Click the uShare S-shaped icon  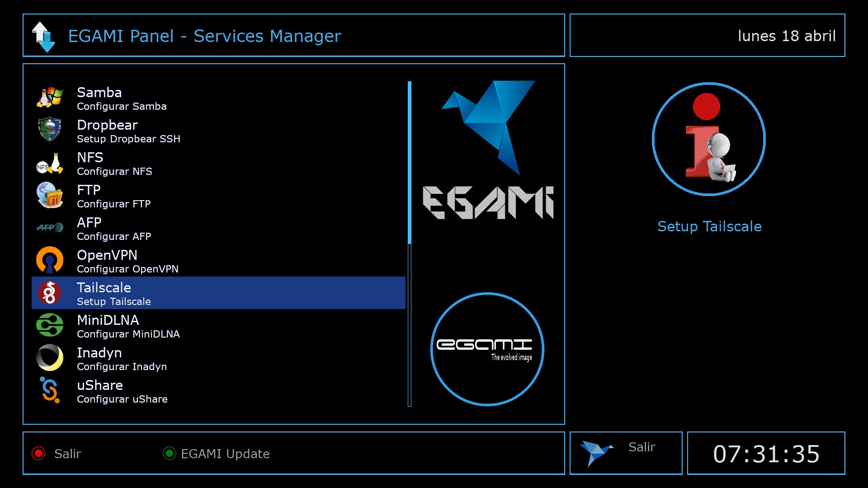click(x=50, y=390)
